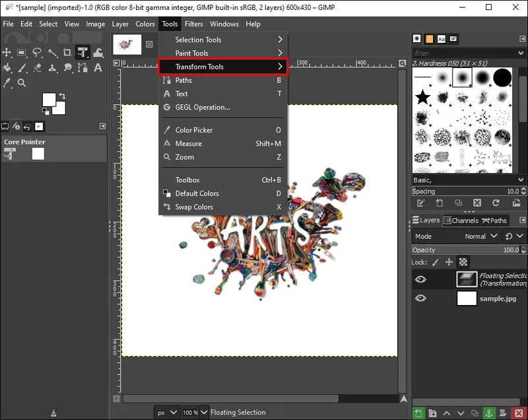Open the Device Status tab
528x420 pixels.
tap(16, 127)
